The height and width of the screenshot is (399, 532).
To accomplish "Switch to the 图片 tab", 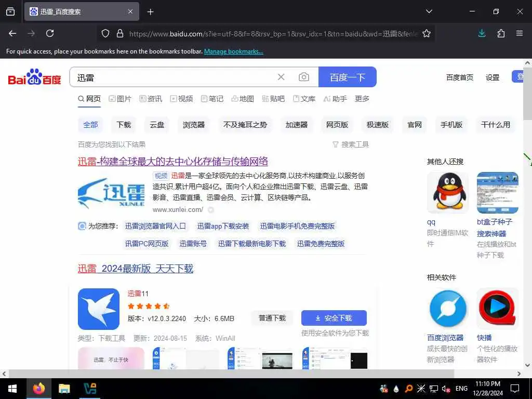I will tap(120, 99).
